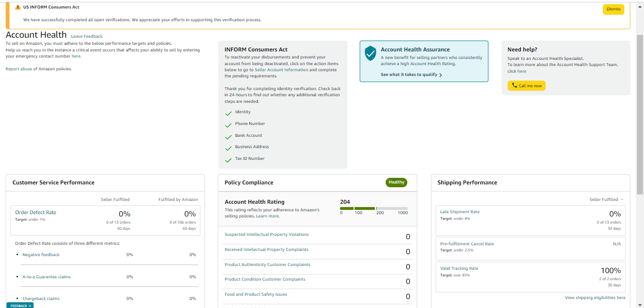The image size is (644, 308).
Task: Click the N/A value for Pre-fulfillment Cancel Rate
Action: pyautogui.click(x=617, y=244)
